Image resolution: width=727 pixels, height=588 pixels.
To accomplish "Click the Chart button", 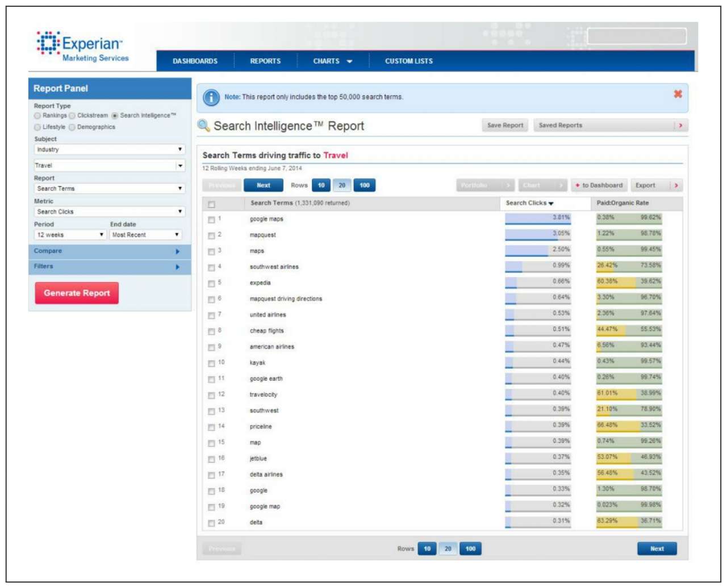I will pos(543,186).
